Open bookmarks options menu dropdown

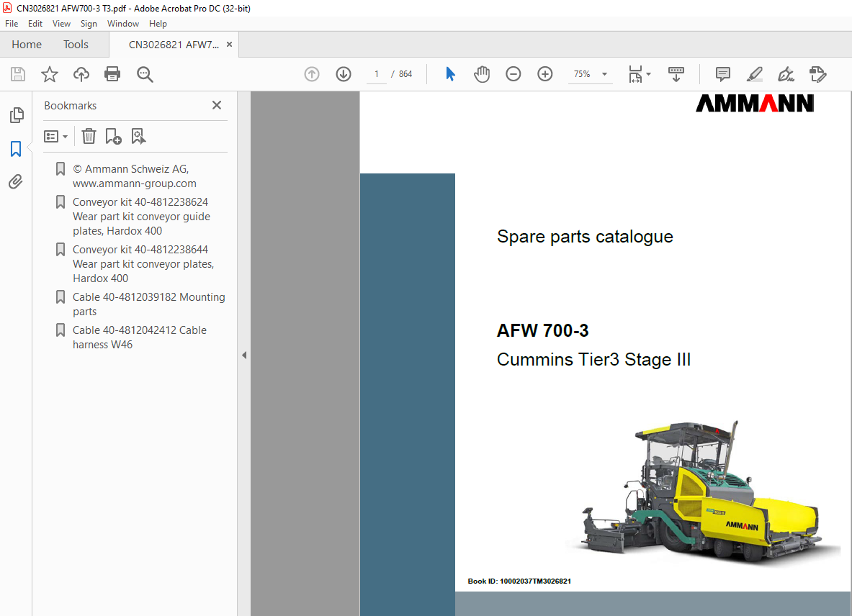tap(56, 136)
